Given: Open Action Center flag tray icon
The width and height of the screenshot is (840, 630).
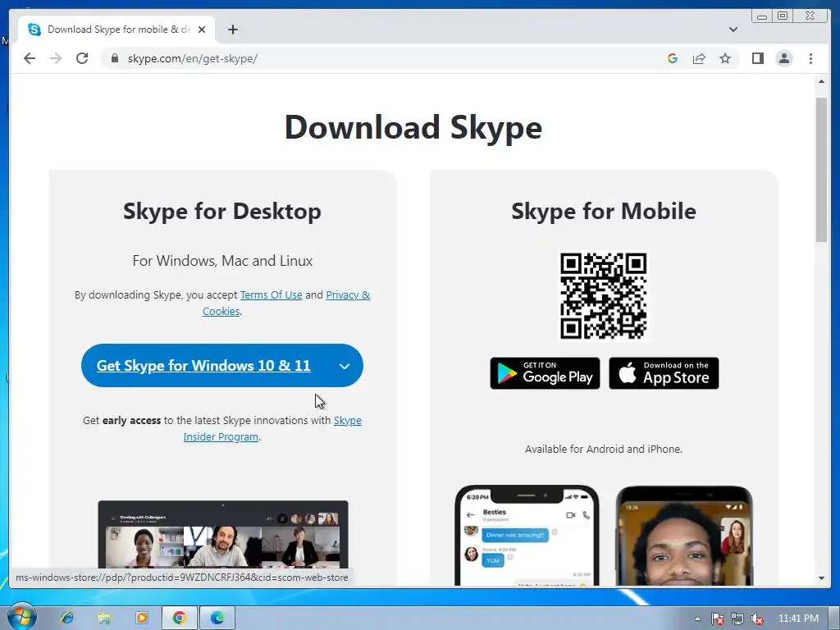Looking at the screenshot, I should tap(717, 619).
